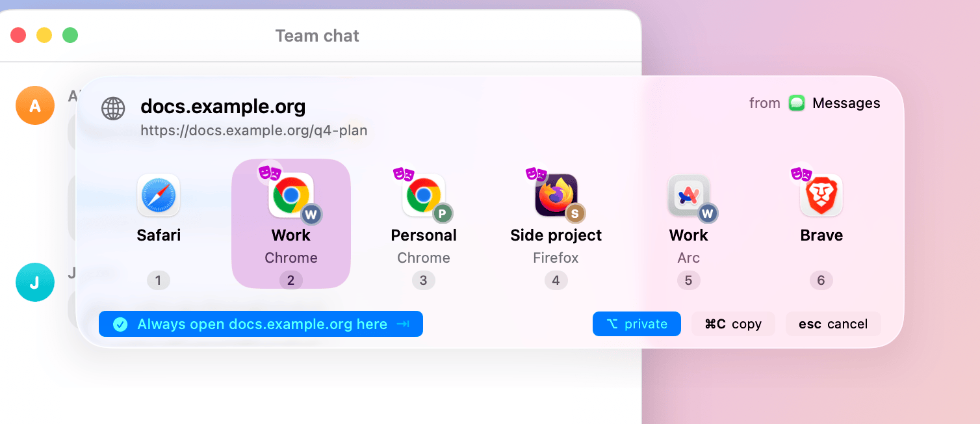Viewport: 980px width, 424px height.
Task: Click teal J avatar in Team chat
Action: [35, 282]
